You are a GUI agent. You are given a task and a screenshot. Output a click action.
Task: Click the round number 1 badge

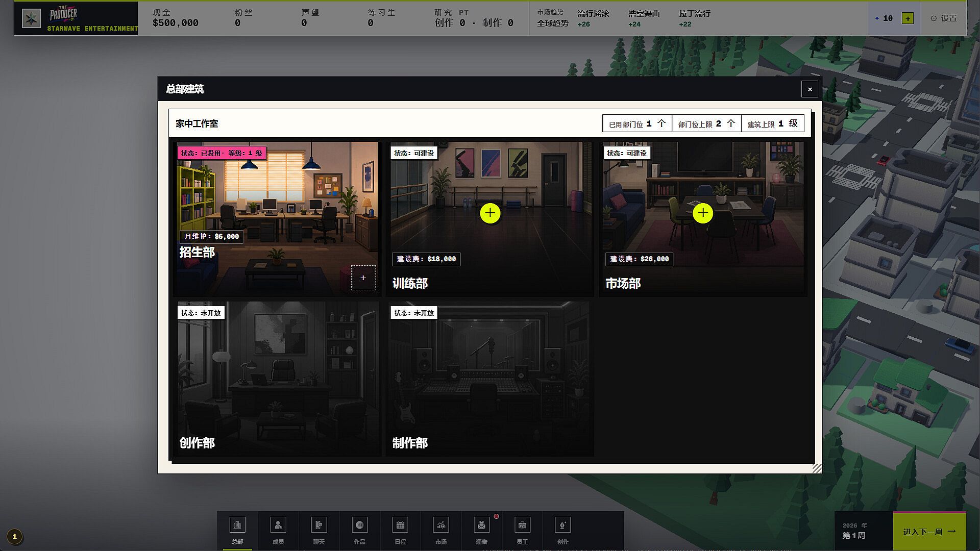pos(15,536)
